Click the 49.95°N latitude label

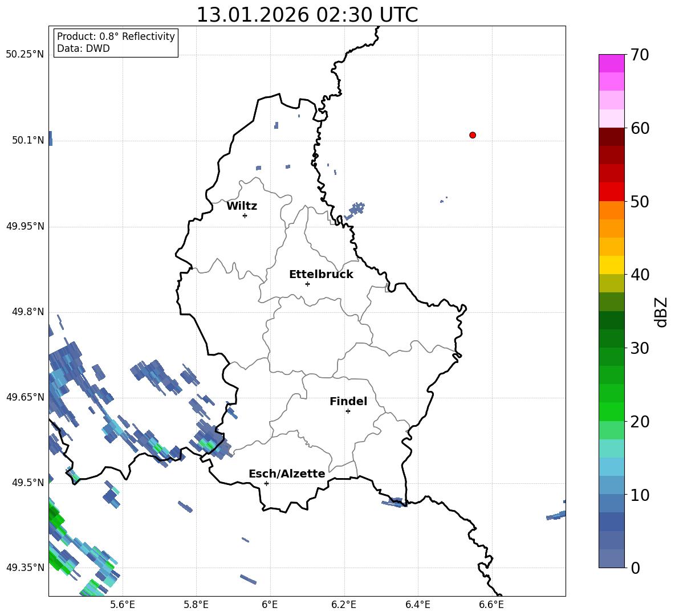[x=25, y=226]
